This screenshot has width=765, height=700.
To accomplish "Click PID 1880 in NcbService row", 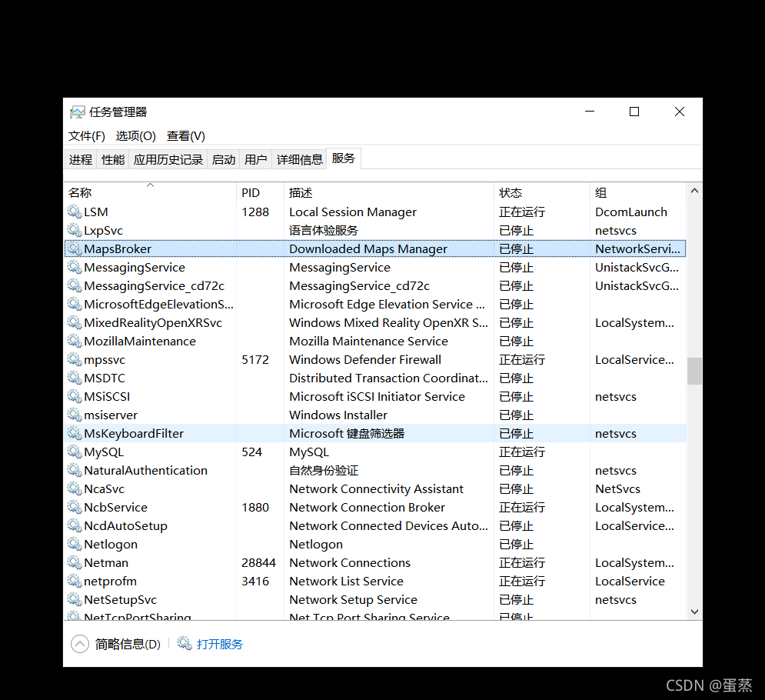I will point(255,507).
